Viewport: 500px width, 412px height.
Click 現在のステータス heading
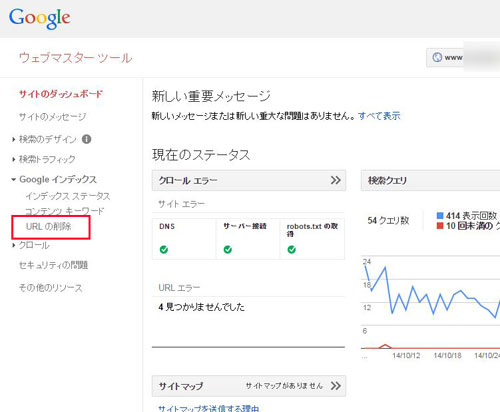coord(201,155)
